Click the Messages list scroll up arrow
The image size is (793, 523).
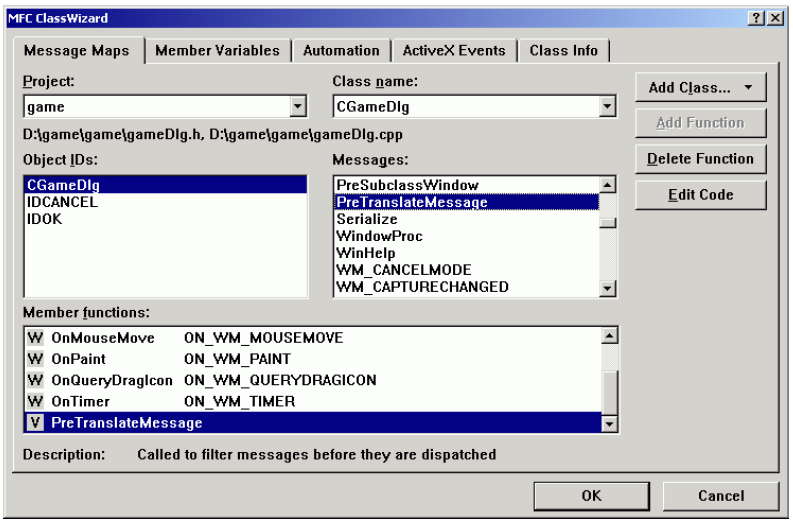pos(607,185)
